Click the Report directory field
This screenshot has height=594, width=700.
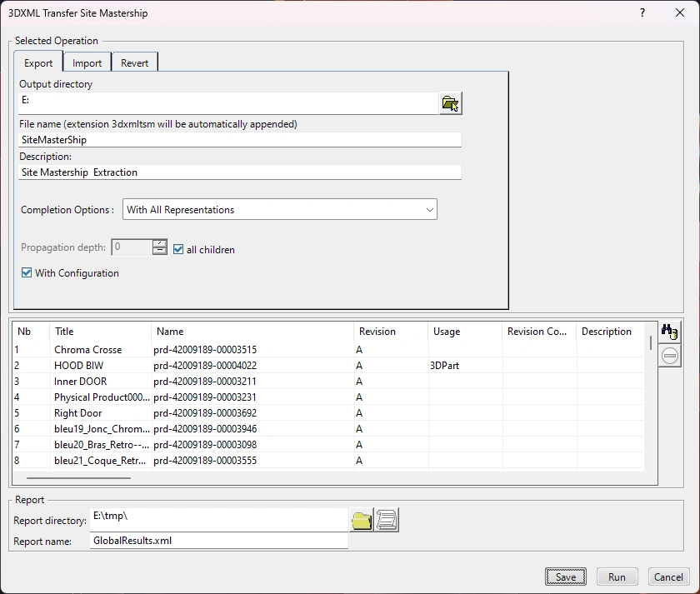(x=218, y=520)
